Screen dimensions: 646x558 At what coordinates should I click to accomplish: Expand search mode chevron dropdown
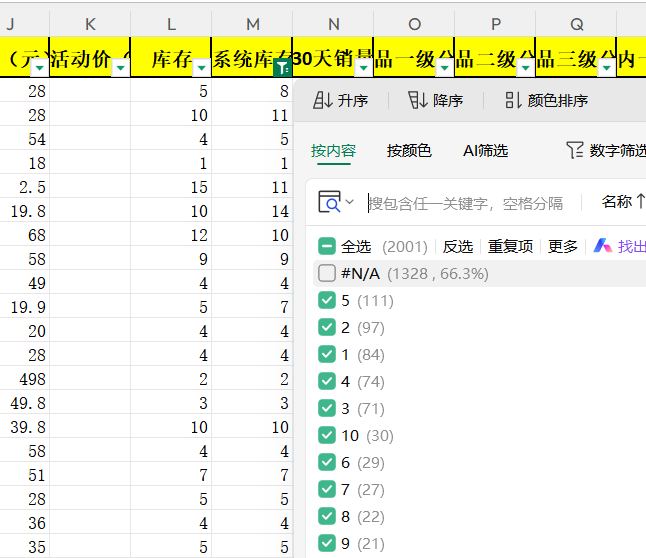[x=349, y=202]
